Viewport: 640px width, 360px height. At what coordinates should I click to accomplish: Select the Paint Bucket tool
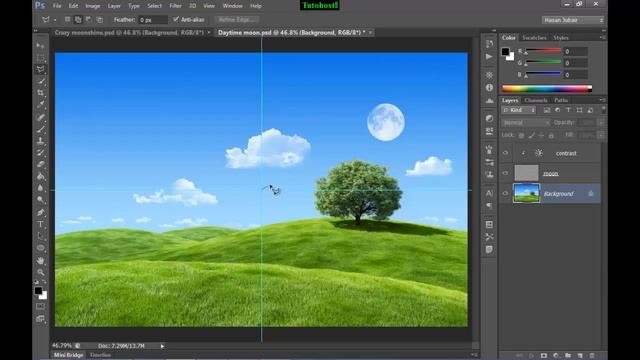click(40, 176)
